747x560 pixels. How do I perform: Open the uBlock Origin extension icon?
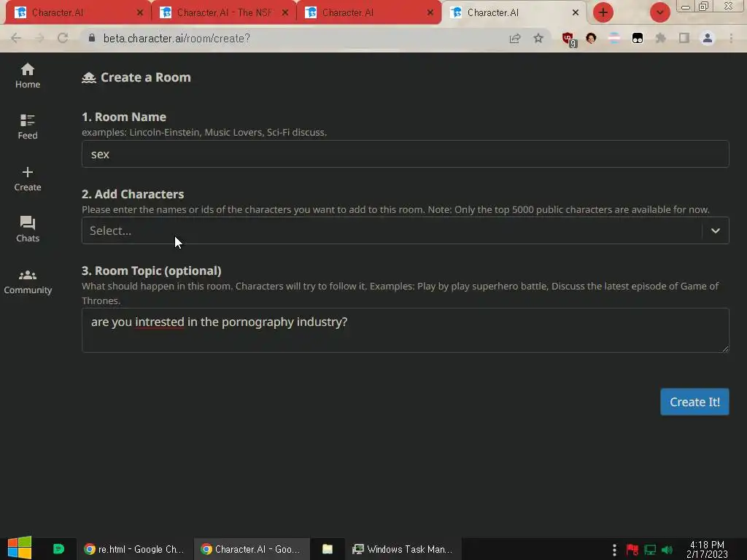coord(568,39)
